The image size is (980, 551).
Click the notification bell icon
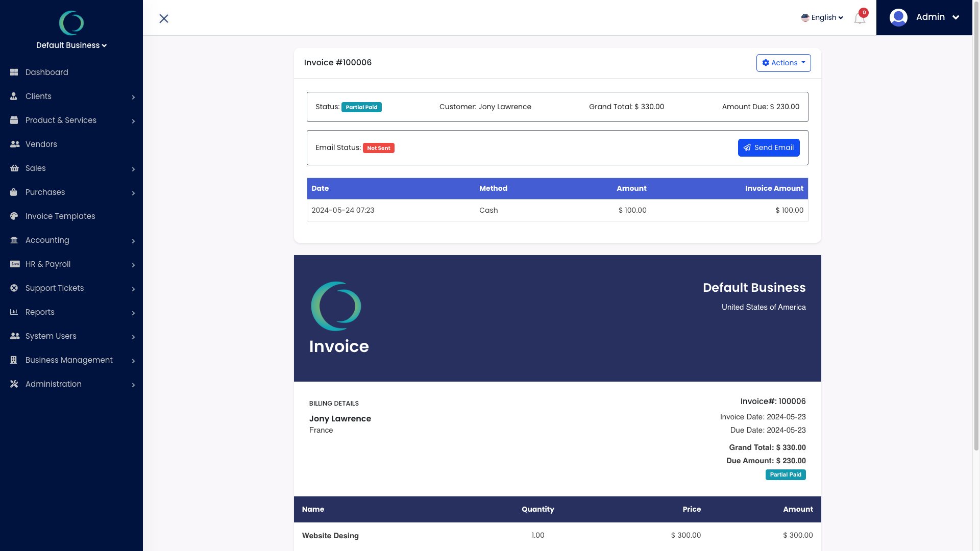click(860, 18)
